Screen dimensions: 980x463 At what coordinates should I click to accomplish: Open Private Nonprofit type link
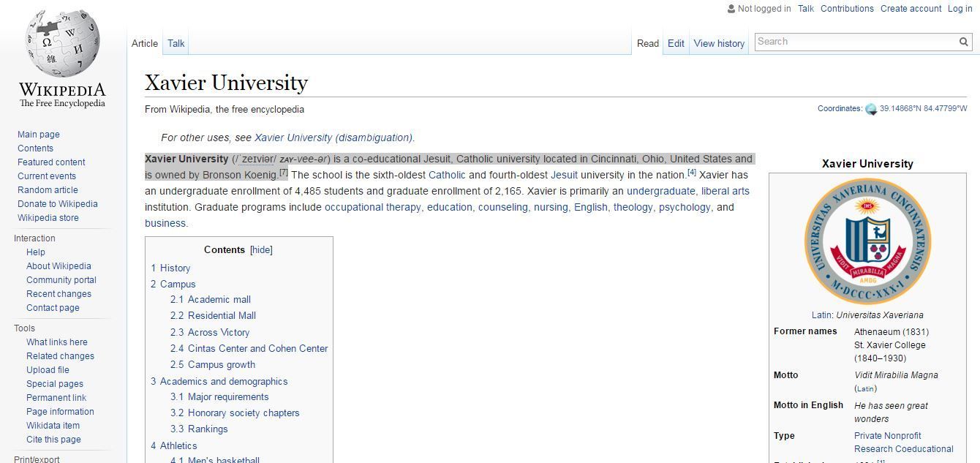(888, 436)
